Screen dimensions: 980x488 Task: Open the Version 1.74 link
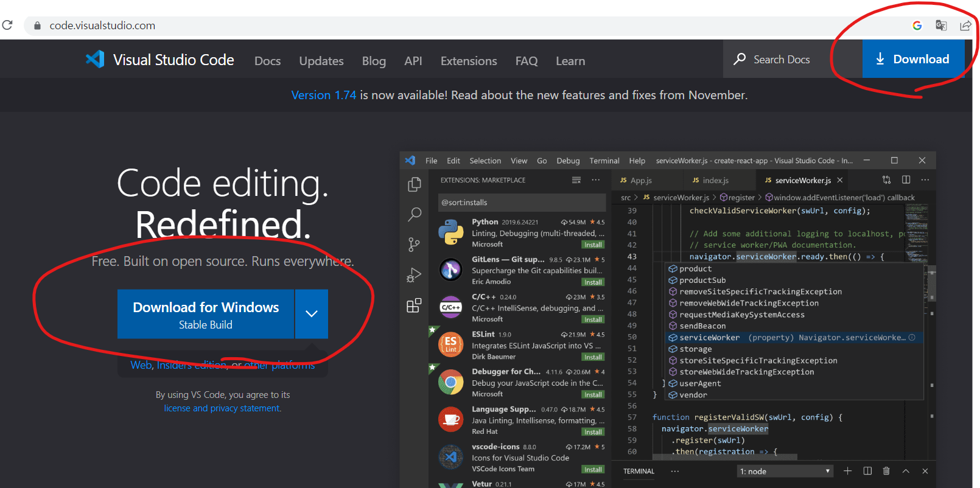pyautogui.click(x=324, y=95)
